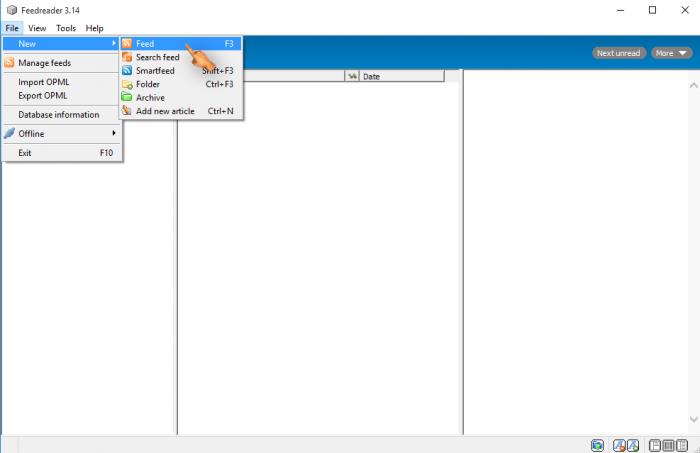Click the scroll down arrow in article pane
The width and height of the screenshot is (700, 453).
tap(693, 419)
